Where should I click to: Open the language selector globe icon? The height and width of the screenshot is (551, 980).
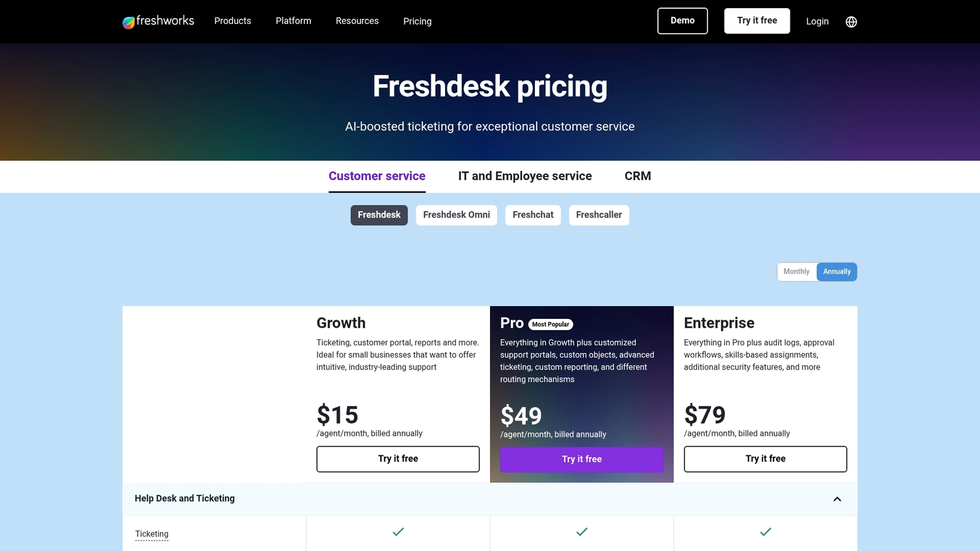[x=851, y=22]
